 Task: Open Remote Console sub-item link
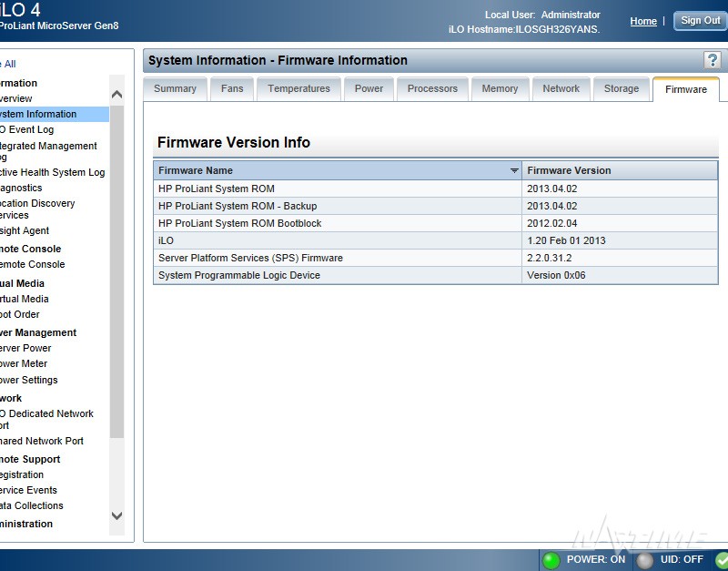[x=33, y=264]
